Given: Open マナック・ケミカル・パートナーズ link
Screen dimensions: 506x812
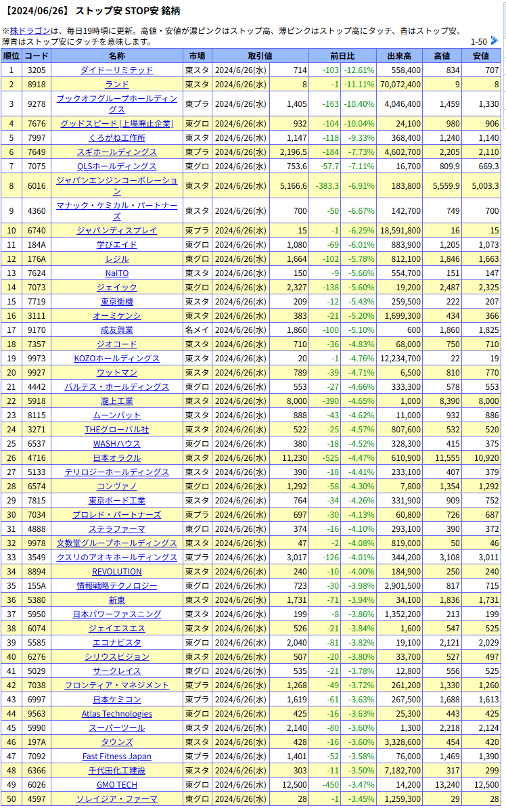Looking at the screenshot, I should click(x=116, y=210).
